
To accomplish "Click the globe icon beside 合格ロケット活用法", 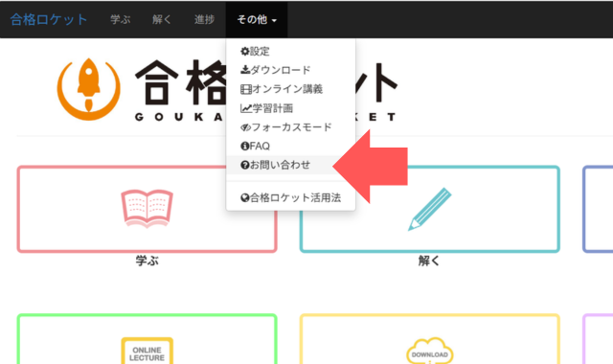I will 245,198.
